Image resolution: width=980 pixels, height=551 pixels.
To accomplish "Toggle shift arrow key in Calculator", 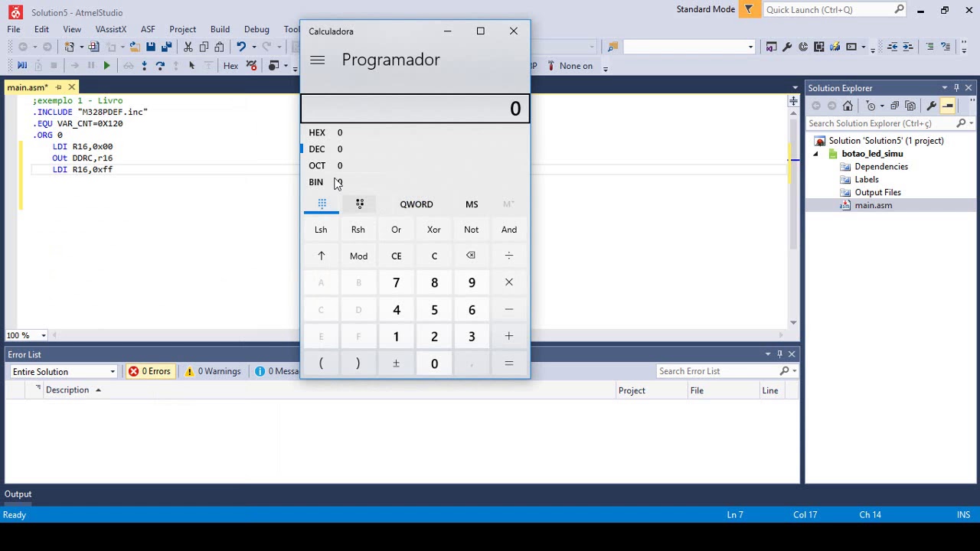I will tap(321, 256).
